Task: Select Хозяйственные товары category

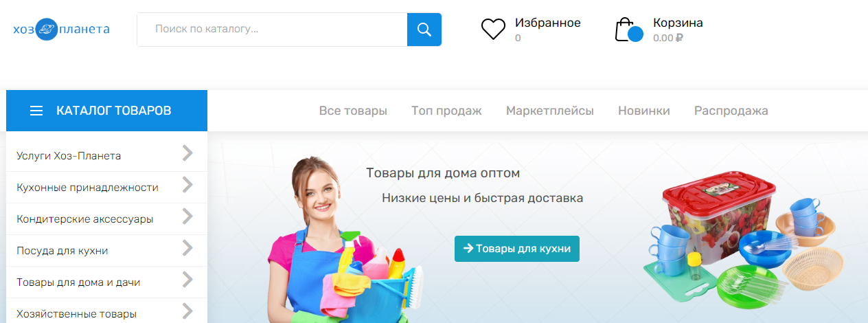Action: pyautogui.click(x=76, y=314)
